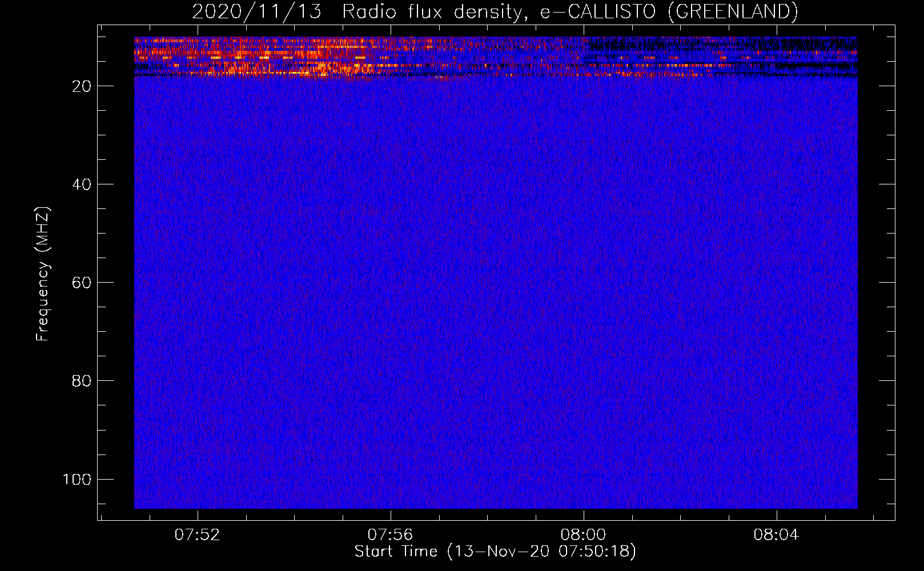Click the "100" frequency tick label
This screenshot has width=924, height=571.
point(77,479)
